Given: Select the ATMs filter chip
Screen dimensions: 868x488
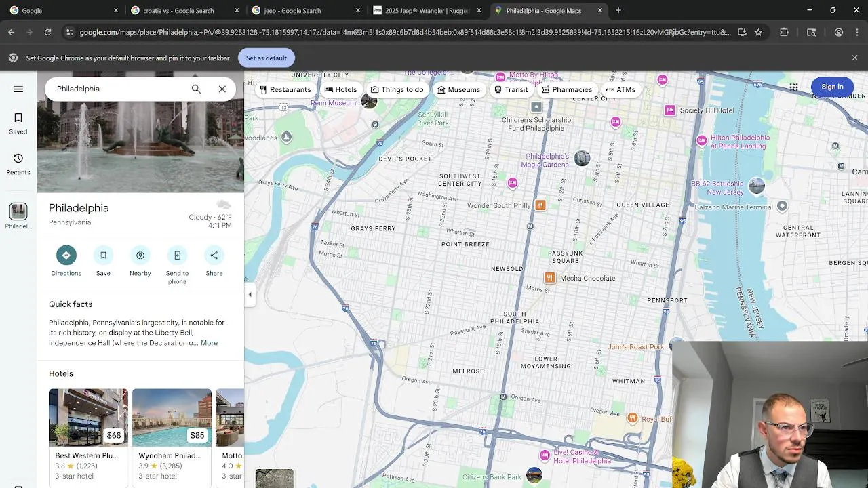Looking at the screenshot, I should coord(620,89).
